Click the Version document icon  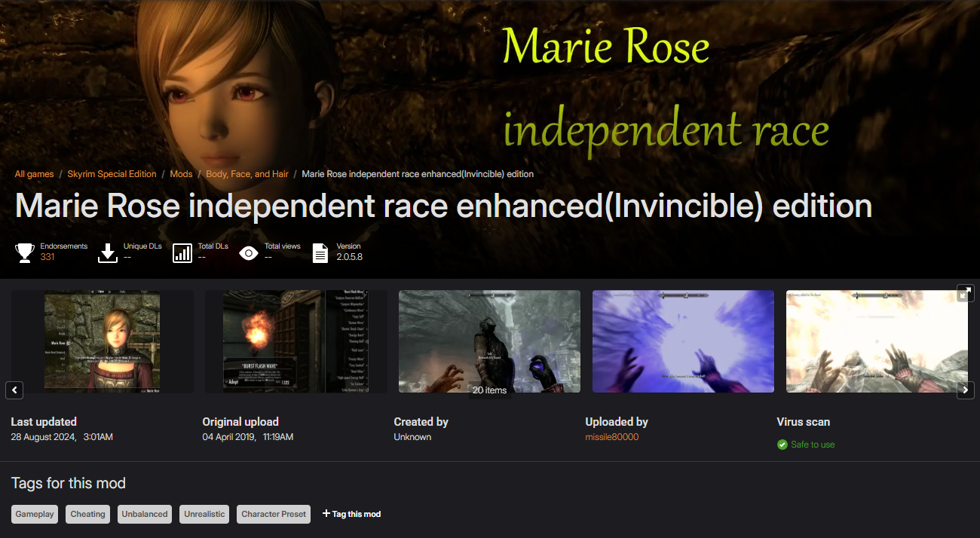(320, 252)
